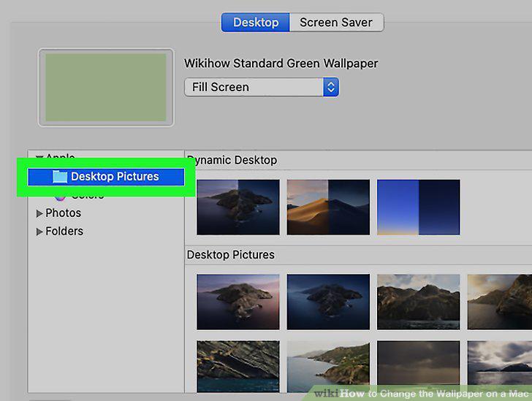This screenshot has width=532, height=401.
Task: Expand the Folders disclosure triangle
Action: [39, 232]
